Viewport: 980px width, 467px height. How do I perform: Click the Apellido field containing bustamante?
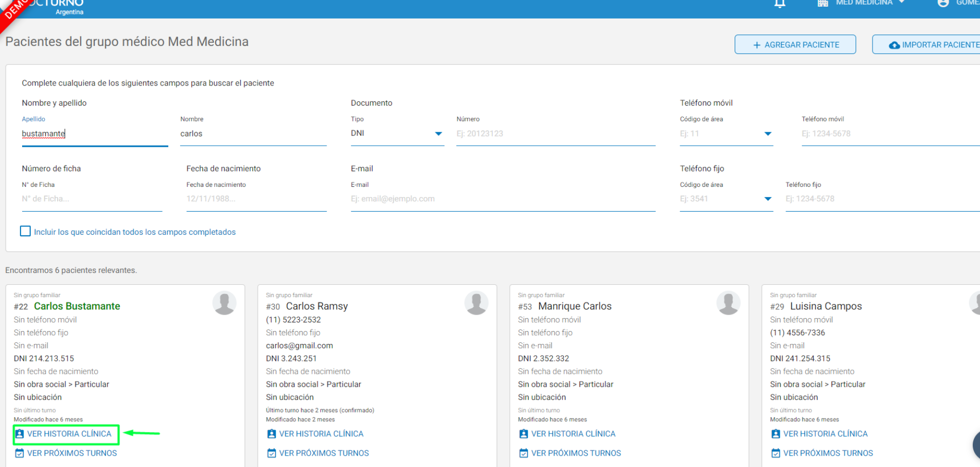(95, 134)
